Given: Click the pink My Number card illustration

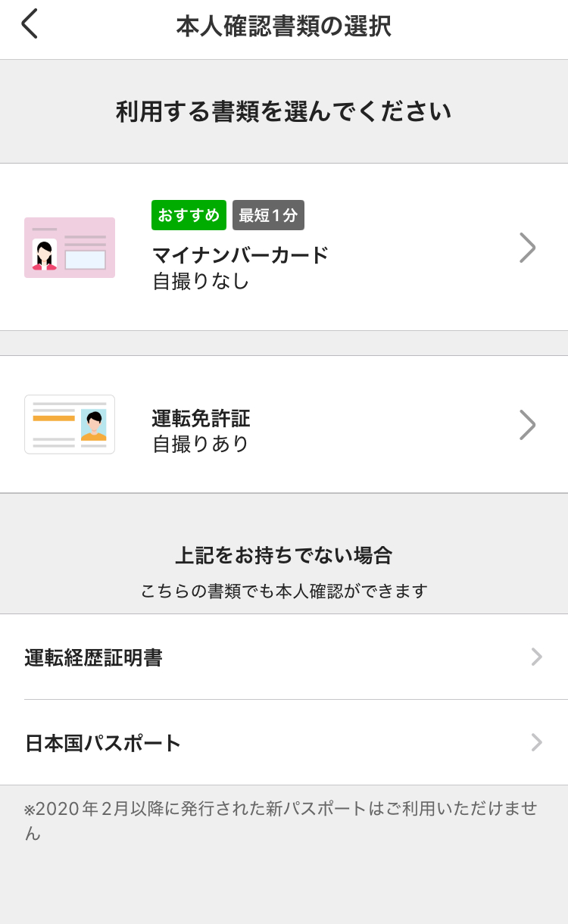Looking at the screenshot, I should click(x=70, y=248).
